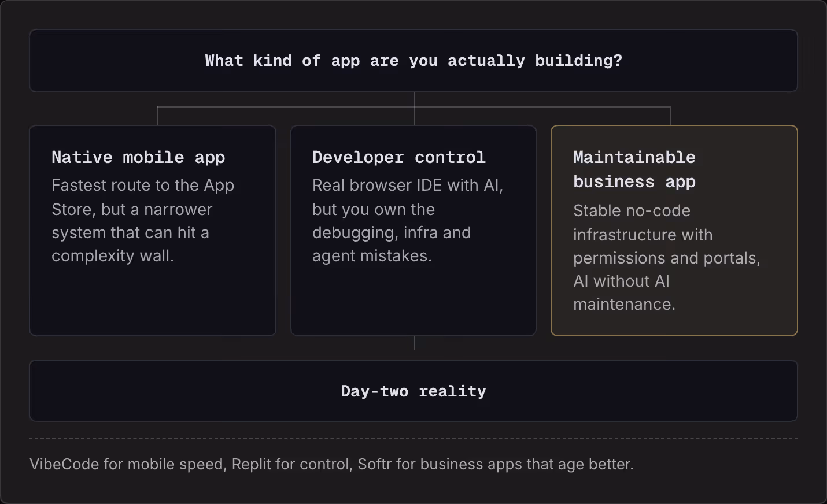827x504 pixels.
Task: Click the 'Fastest route to the App Store' description
Action: (x=143, y=221)
